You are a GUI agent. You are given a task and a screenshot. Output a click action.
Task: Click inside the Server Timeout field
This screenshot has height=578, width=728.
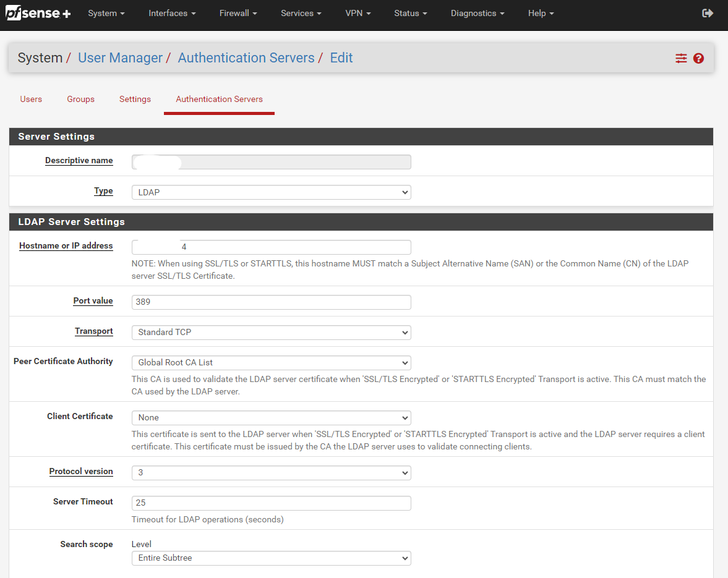tap(271, 503)
